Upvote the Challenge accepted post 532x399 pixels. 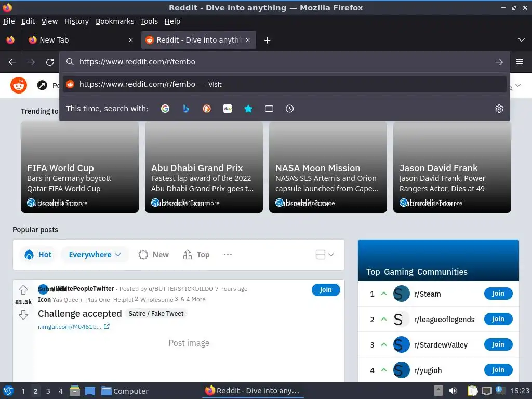point(23,290)
